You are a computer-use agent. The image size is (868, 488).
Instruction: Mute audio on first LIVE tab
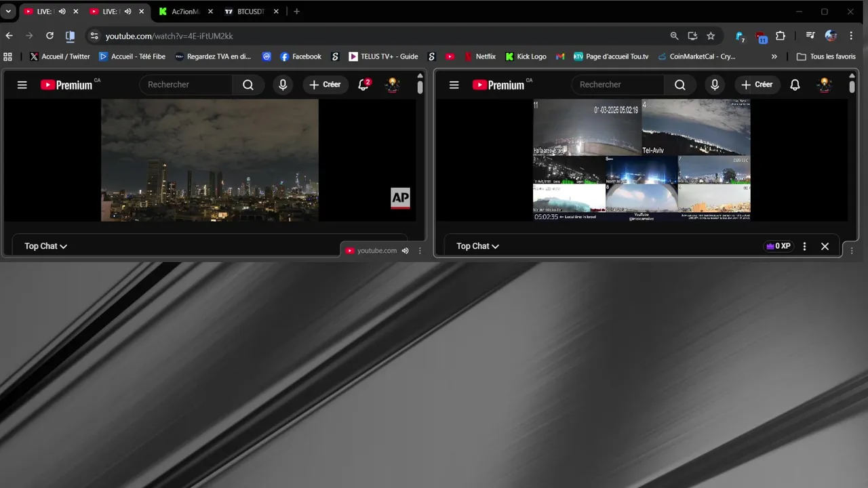pyautogui.click(x=62, y=12)
